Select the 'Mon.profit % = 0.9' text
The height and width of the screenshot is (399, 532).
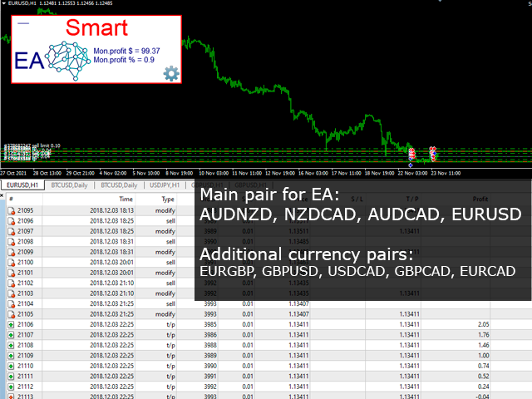[124, 60]
